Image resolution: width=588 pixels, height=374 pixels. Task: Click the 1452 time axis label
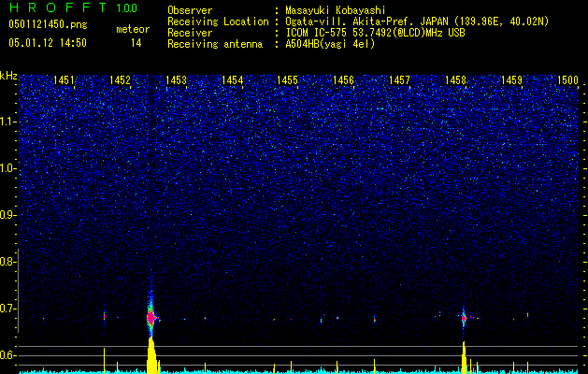coord(120,80)
